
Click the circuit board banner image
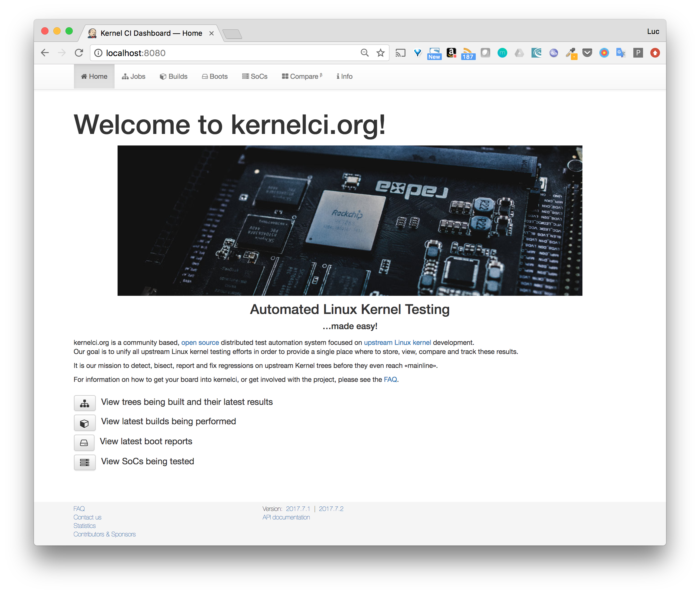pos(349,221)
